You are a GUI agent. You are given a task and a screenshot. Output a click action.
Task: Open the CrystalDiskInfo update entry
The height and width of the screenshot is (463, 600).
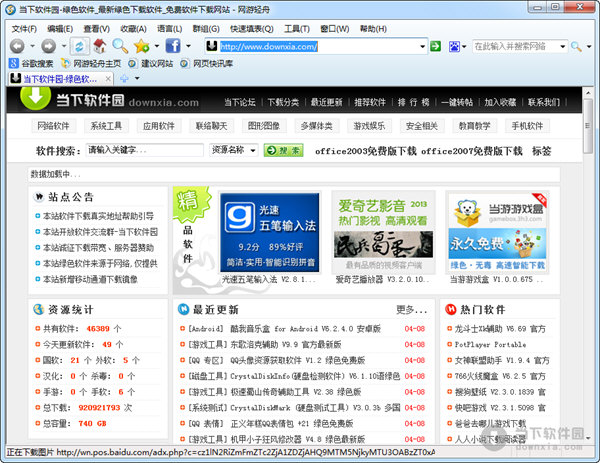click(x=294, y=376)
